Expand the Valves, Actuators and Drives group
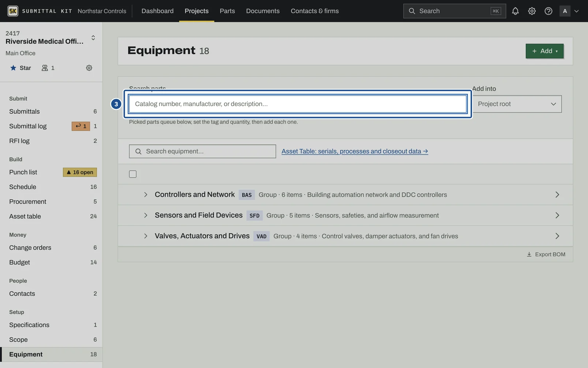This screenshot has height=368, width=588. pos(146,236)
